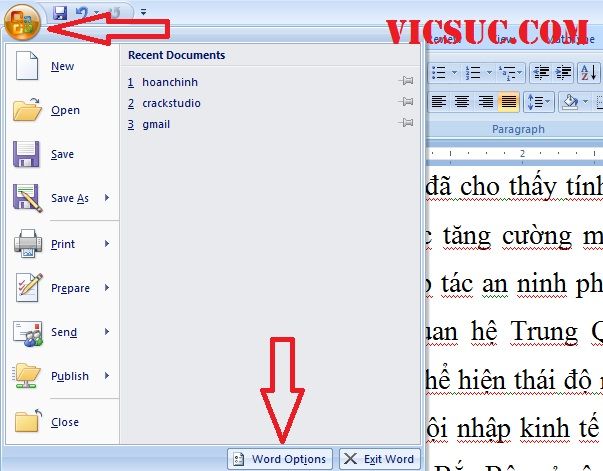The image size is (603, 471).
Task: Click the Shading paint bucket icon
Action: pos(570,102)
